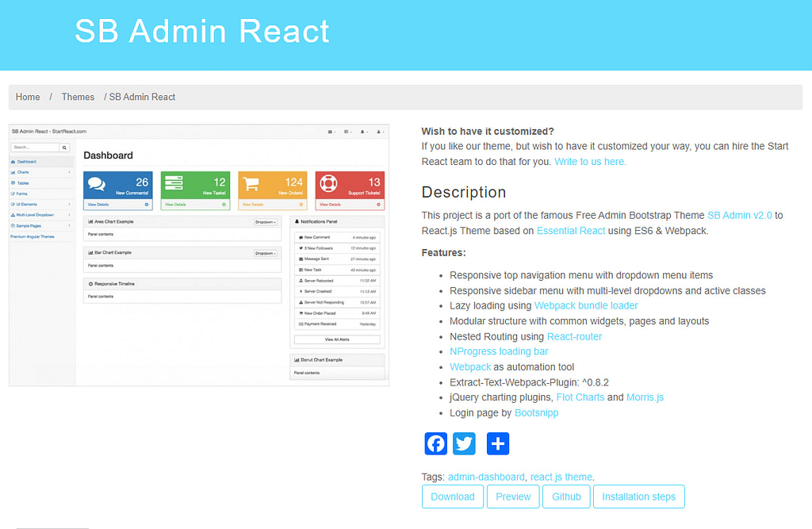This screenshot has height=529, width=812.
Task: Open the envelope icon in the top navbar
Action: tap(330, 132)
